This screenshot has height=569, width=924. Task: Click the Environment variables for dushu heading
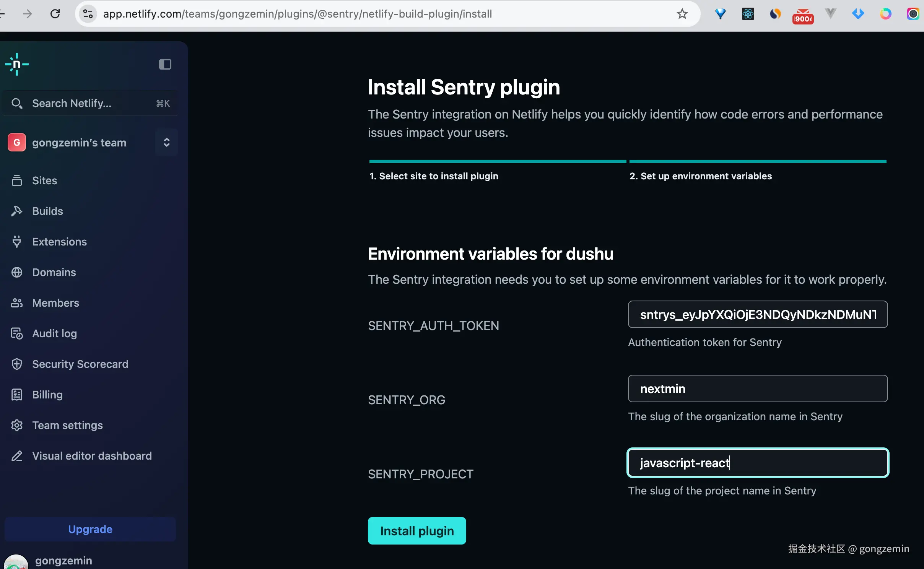(491, 254)
